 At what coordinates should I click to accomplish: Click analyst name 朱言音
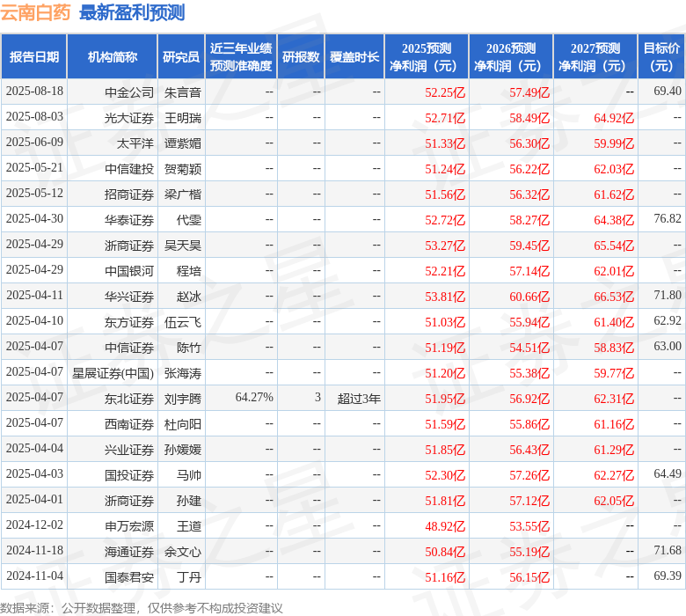click(182, 92)
